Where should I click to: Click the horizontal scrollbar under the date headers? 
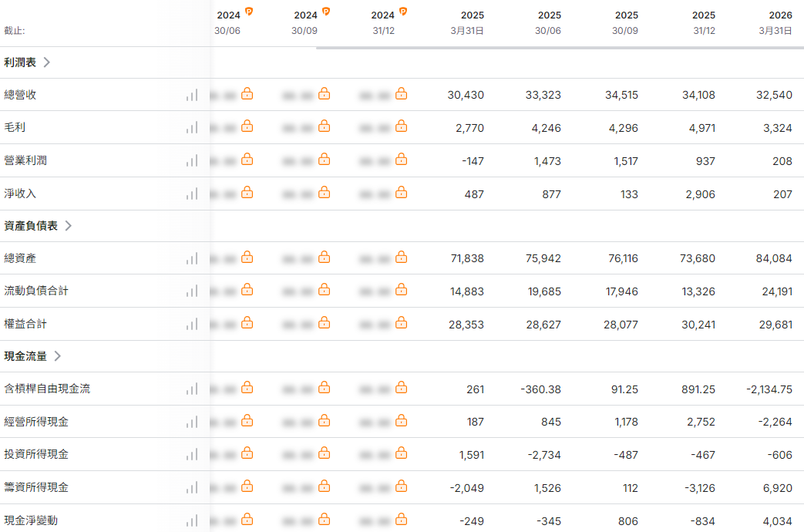pyautogui.click(x=560, y=48)
